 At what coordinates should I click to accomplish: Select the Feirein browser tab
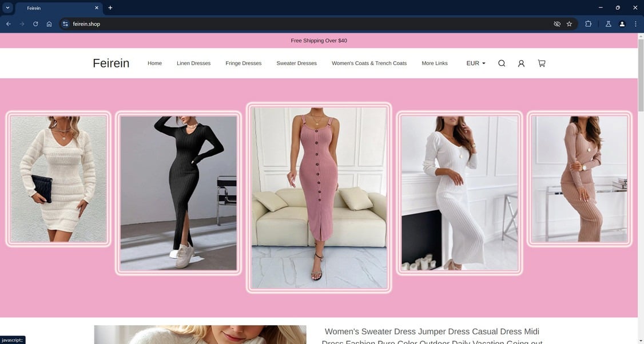(59, 8)
